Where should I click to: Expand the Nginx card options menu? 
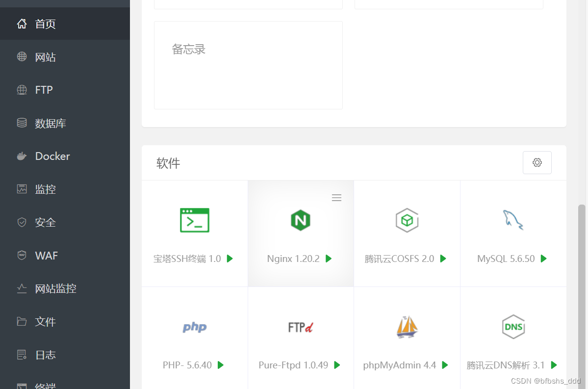pos(336,197)
